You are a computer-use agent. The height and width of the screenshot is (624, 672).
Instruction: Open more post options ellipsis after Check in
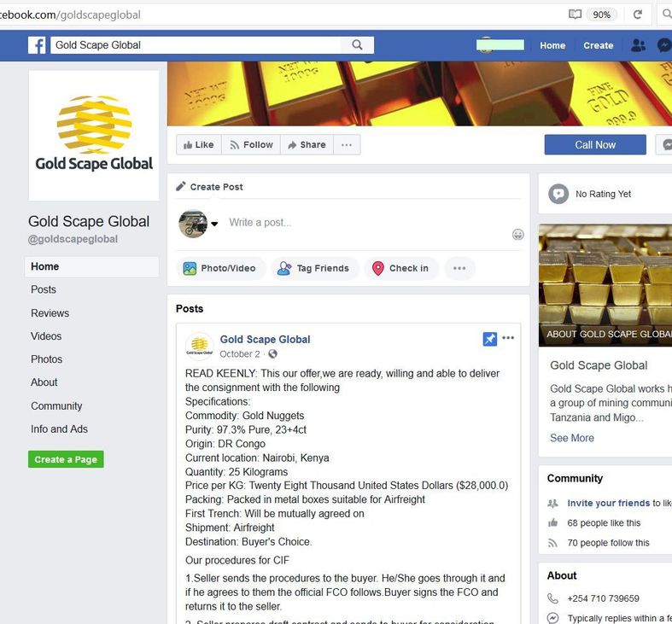click(x=459, y=268)
